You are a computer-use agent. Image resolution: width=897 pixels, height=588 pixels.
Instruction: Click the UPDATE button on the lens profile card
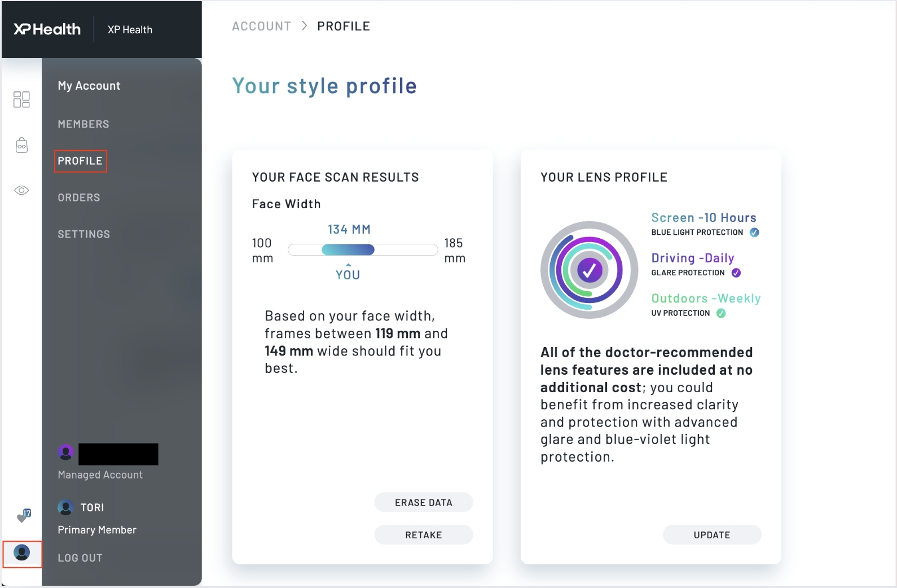pyautogui.click(x=712, y=534)
